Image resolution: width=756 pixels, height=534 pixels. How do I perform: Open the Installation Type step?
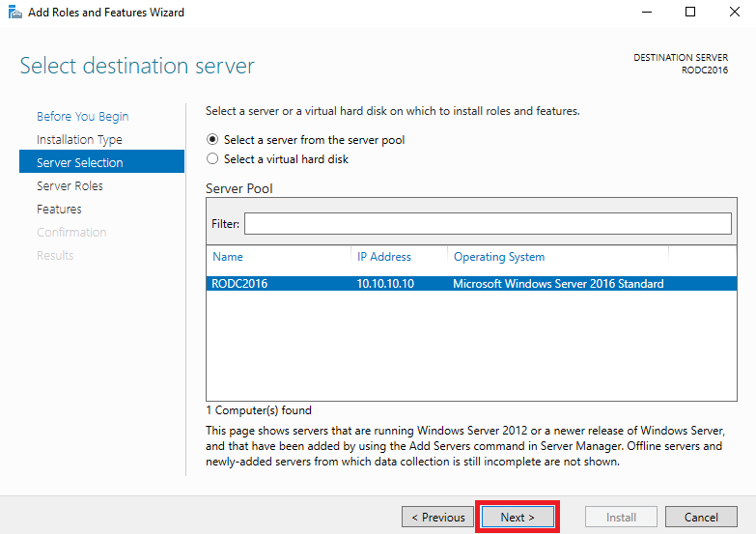(79, 139)
